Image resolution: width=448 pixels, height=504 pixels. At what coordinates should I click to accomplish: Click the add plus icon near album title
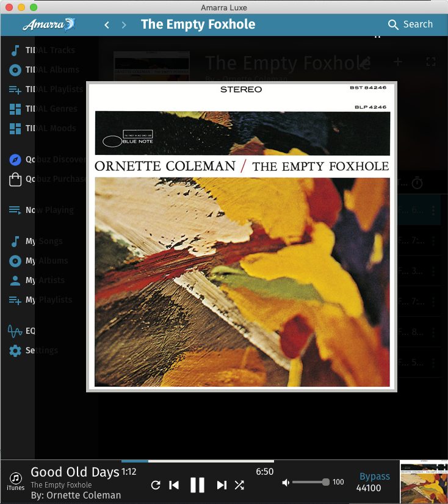point(398,62)
